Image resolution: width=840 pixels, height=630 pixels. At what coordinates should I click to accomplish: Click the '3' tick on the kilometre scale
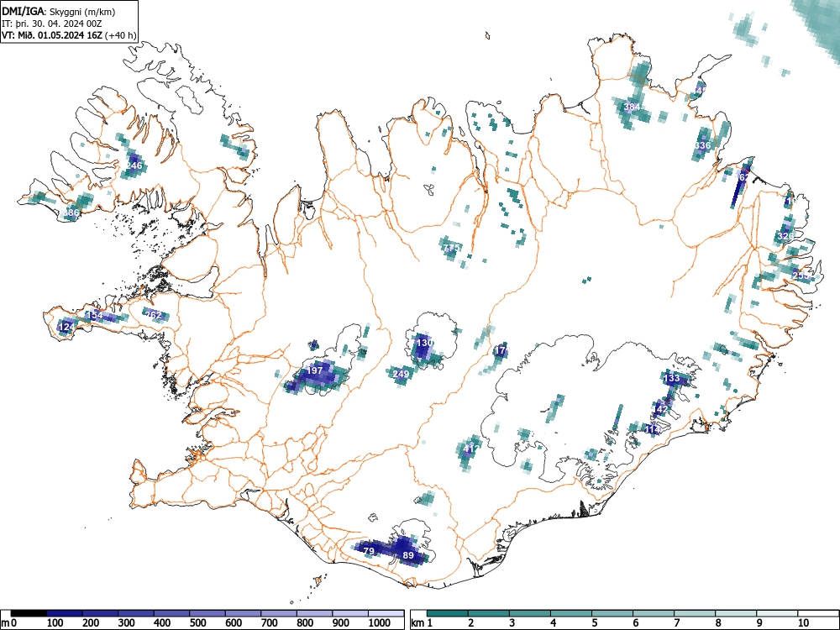point(512,622)
